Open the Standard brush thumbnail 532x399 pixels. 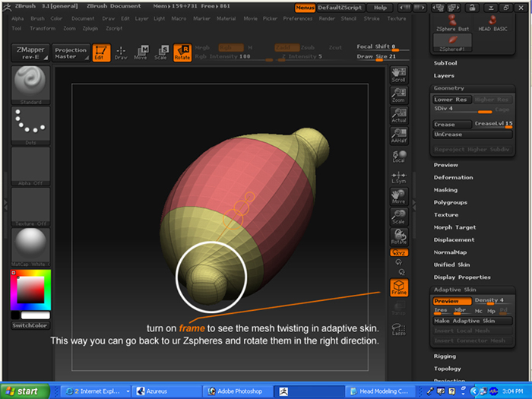click(30, 85)
